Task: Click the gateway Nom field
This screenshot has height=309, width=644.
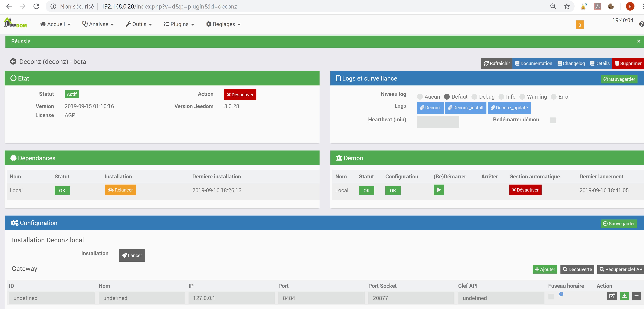Action: coord(142,298)
